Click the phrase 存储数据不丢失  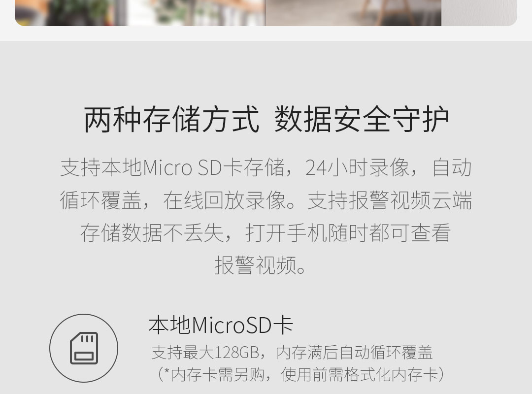152,233
